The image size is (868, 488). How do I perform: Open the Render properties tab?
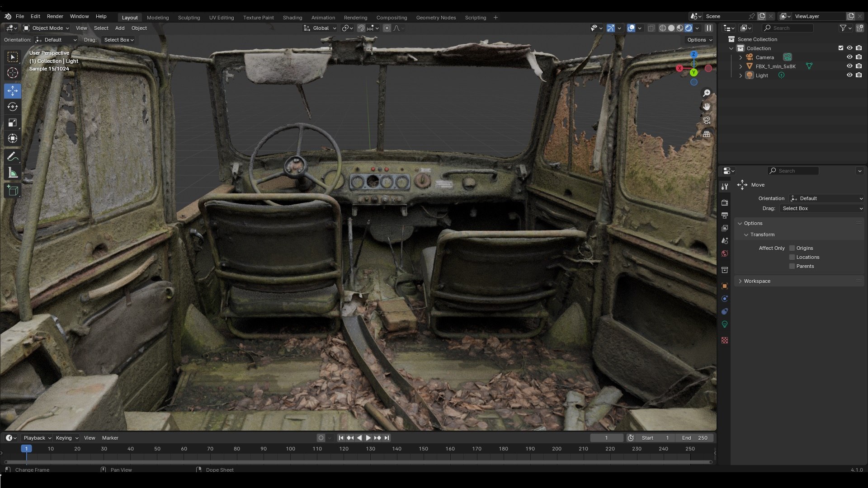click(725, 202)
